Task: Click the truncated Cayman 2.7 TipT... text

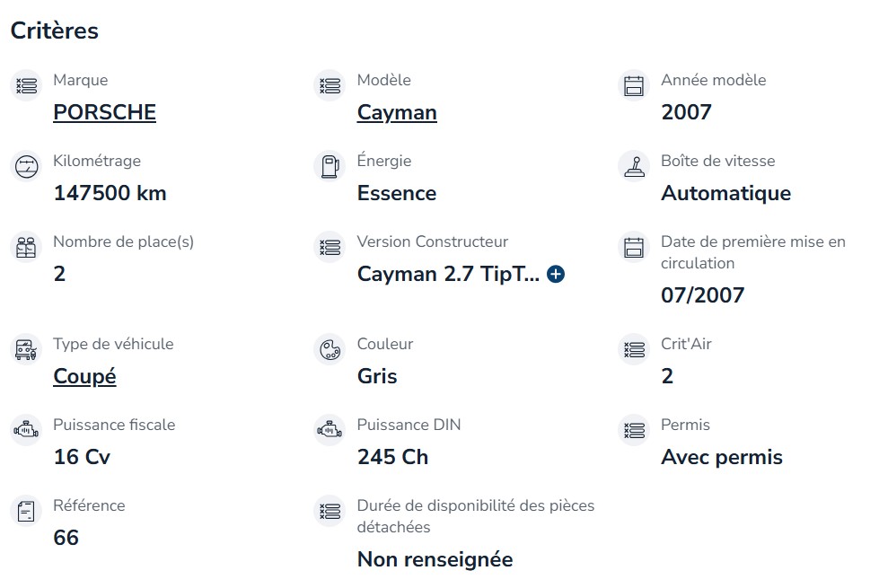Action: 448,274
